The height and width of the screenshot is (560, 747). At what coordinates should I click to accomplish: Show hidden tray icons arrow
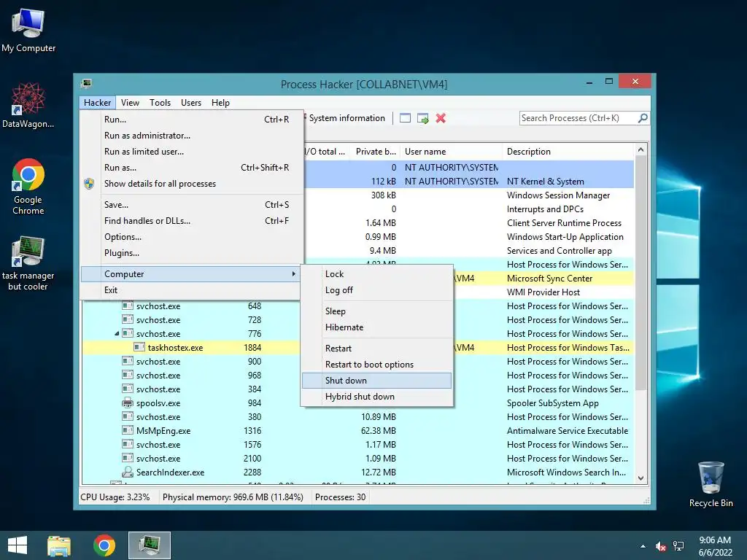tap(643, 546)
